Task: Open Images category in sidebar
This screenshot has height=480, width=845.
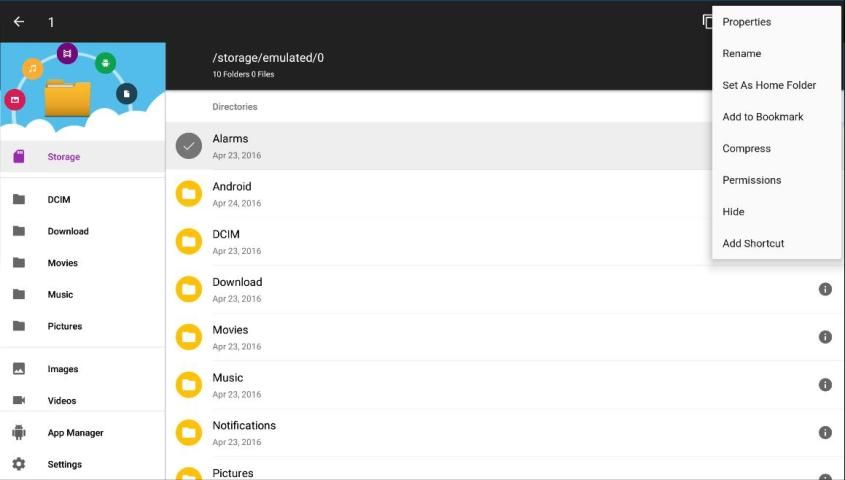Action: [x=62, y=369]
